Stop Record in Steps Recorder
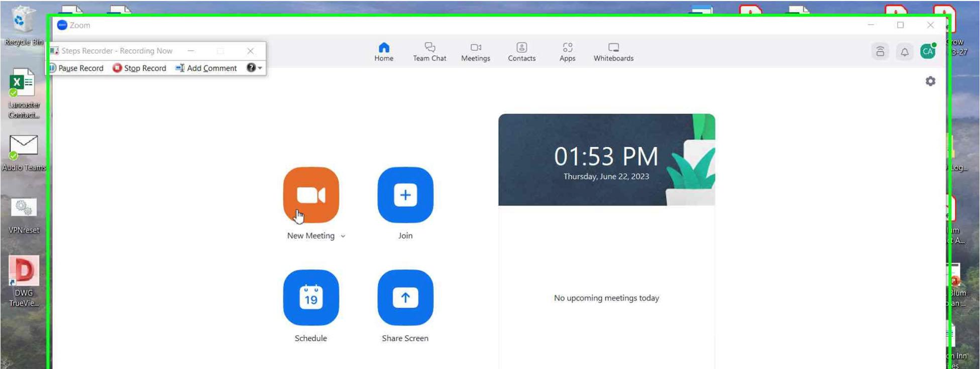The height and width of the screenshot is (369, 980). click(139, 68)
